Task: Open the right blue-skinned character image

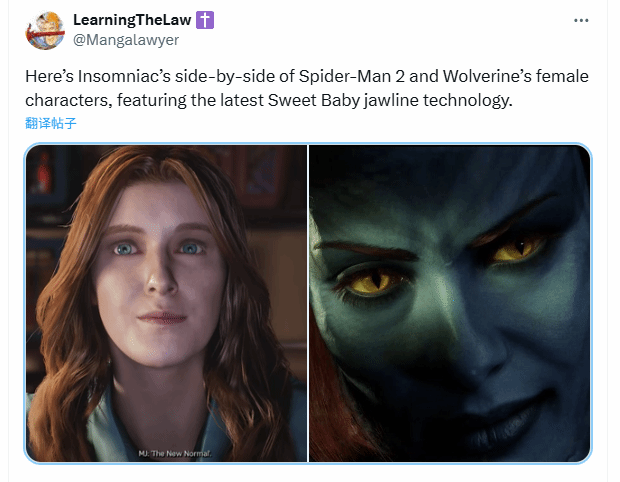Action: (x=450, y=303)
